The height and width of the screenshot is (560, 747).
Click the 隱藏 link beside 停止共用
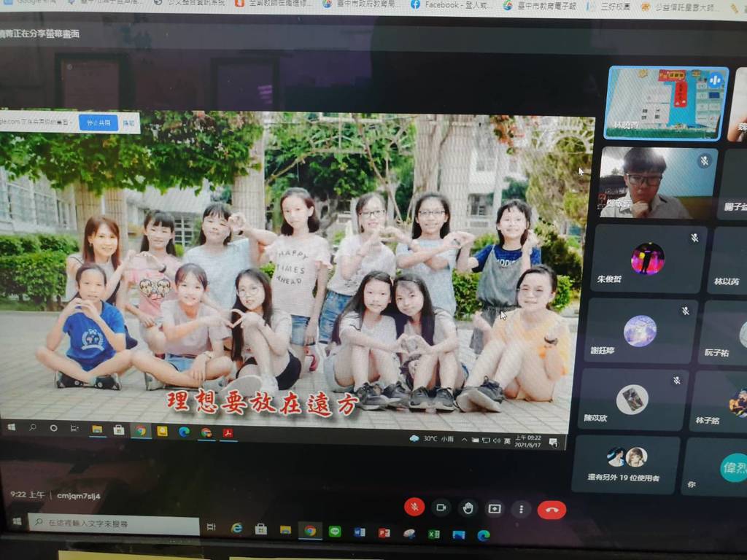pos(128,123)
